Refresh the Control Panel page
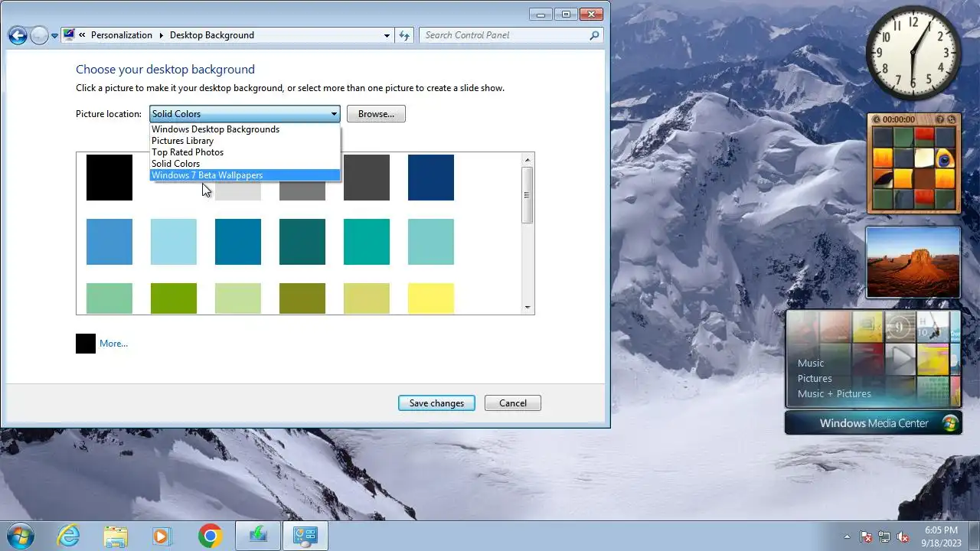Viewport: 980px width, 551px height. coord(404,35)
